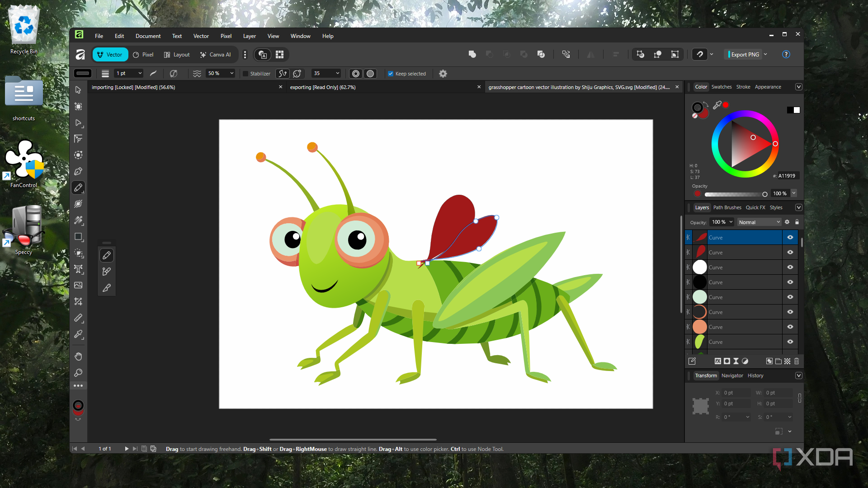Open the help question mark icon
The height and width of the screenshot is (488, 868).
coord(786,54)
